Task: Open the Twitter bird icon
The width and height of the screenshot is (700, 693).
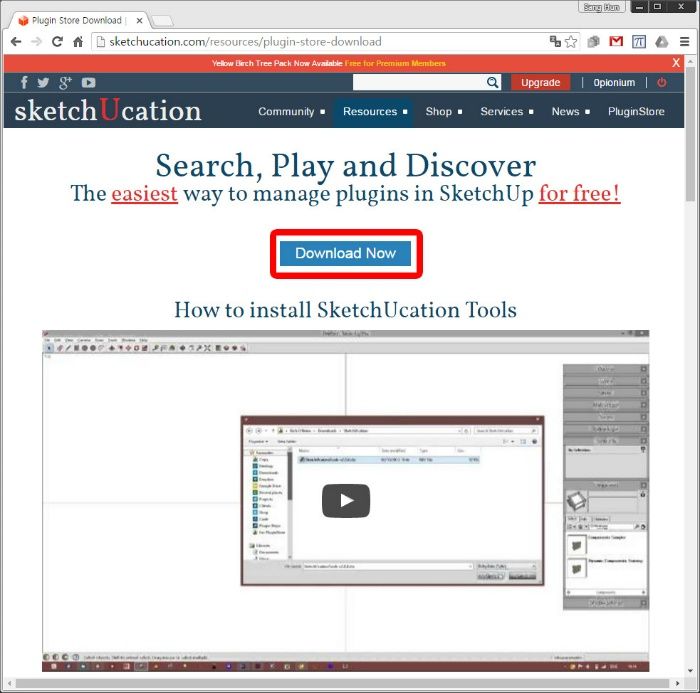Action: click(x=43, y=82)
